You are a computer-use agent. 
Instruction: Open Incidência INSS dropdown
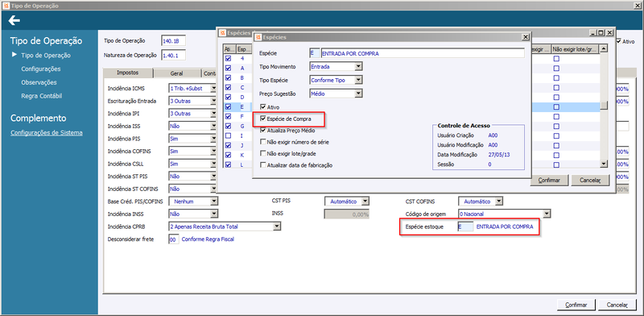[213, 214]
